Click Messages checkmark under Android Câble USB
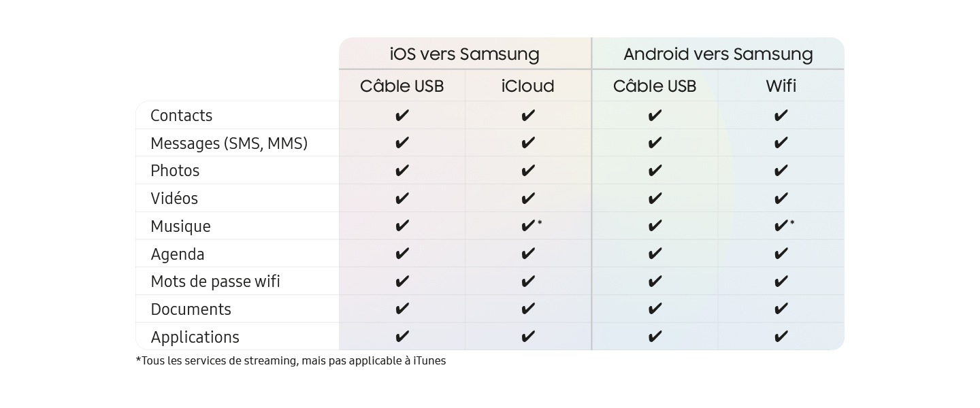The height and width of the screenshot is (408, 980). pos(655,143)
